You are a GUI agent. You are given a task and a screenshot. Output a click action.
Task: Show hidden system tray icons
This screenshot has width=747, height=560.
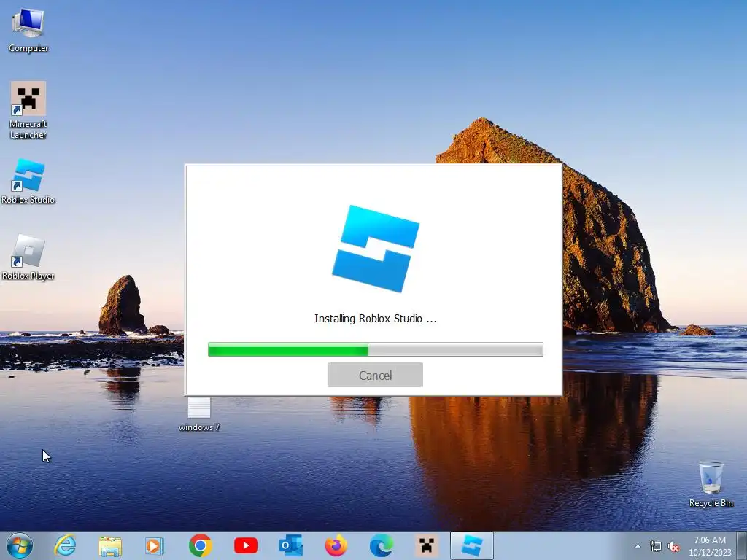point(638,547)
